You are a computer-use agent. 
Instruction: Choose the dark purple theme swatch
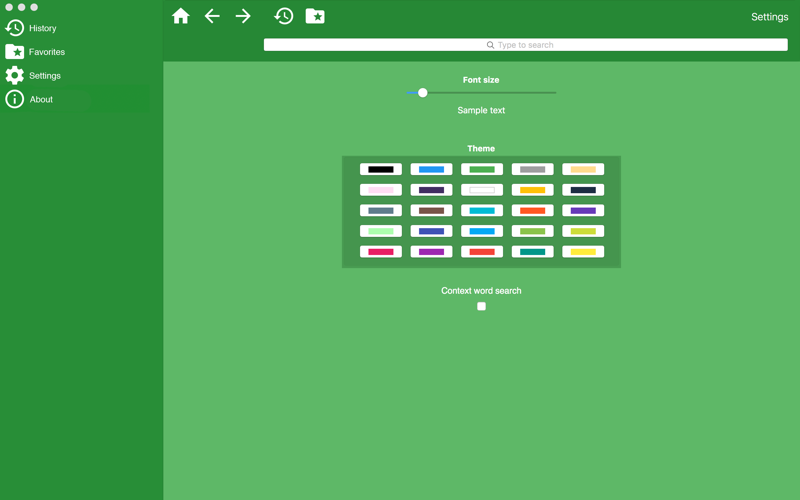[x=431, y=190]
